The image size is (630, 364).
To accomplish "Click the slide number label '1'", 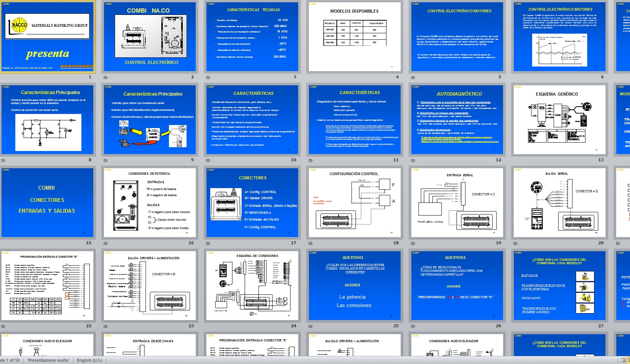I will [90, 77].
